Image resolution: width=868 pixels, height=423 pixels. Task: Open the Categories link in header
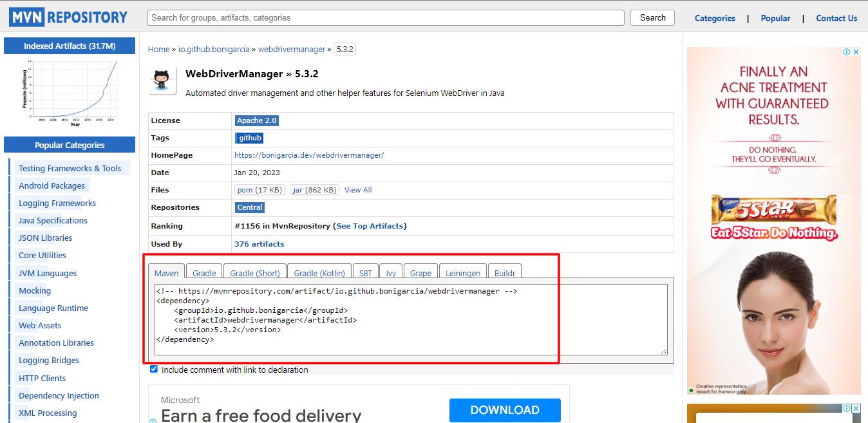[715, 18]
